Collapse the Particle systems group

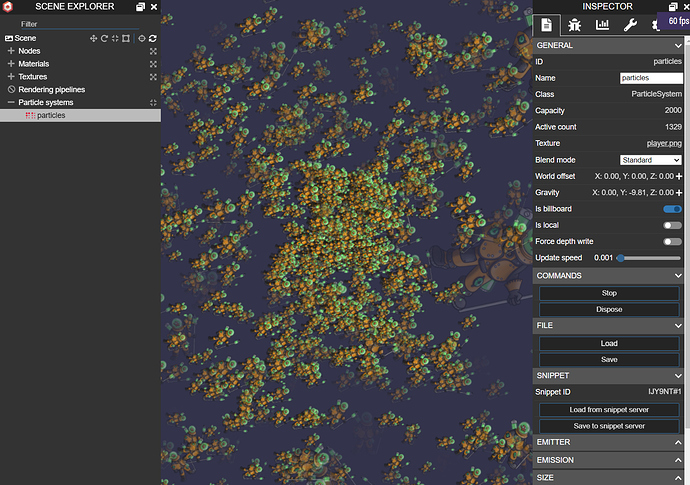coord(11,102)
